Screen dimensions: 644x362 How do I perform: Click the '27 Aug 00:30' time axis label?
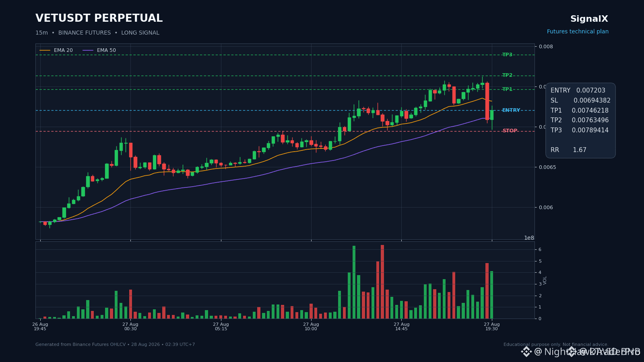coord(130,327)
